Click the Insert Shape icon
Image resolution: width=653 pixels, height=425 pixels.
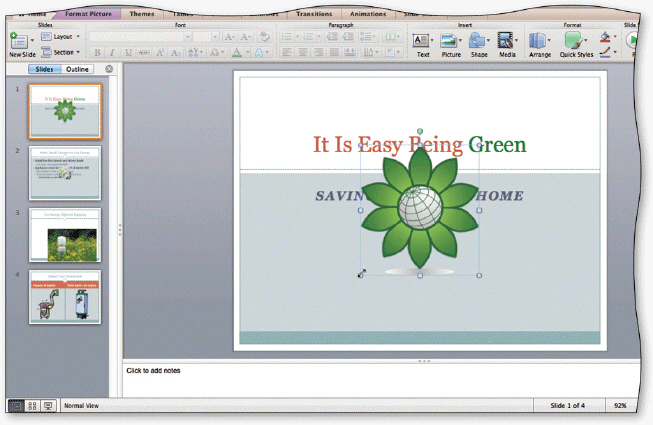pos(477,40)
